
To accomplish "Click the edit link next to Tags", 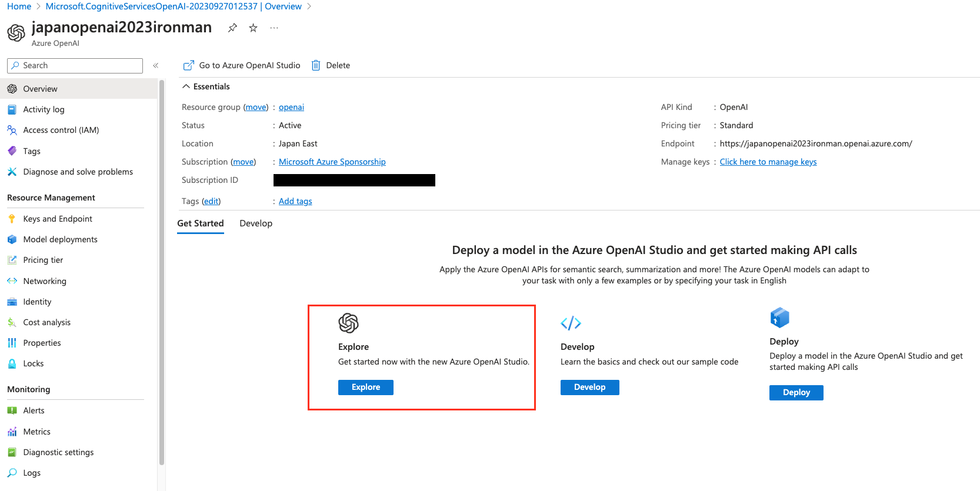I will (x=211, y=201).
